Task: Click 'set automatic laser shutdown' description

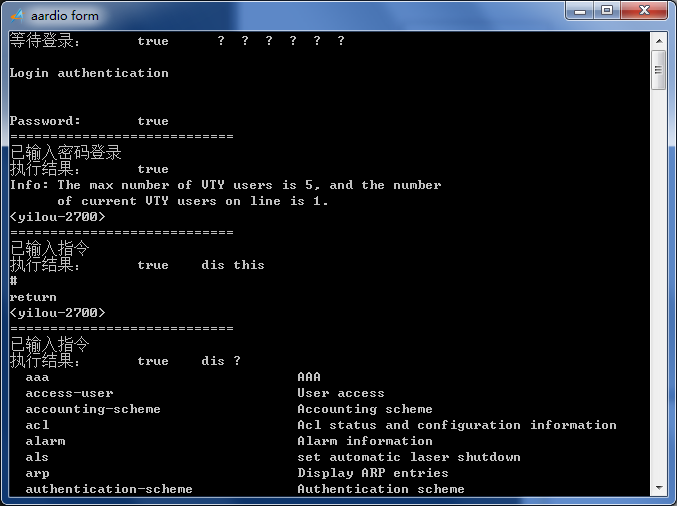Action: [x=409, y=457]
